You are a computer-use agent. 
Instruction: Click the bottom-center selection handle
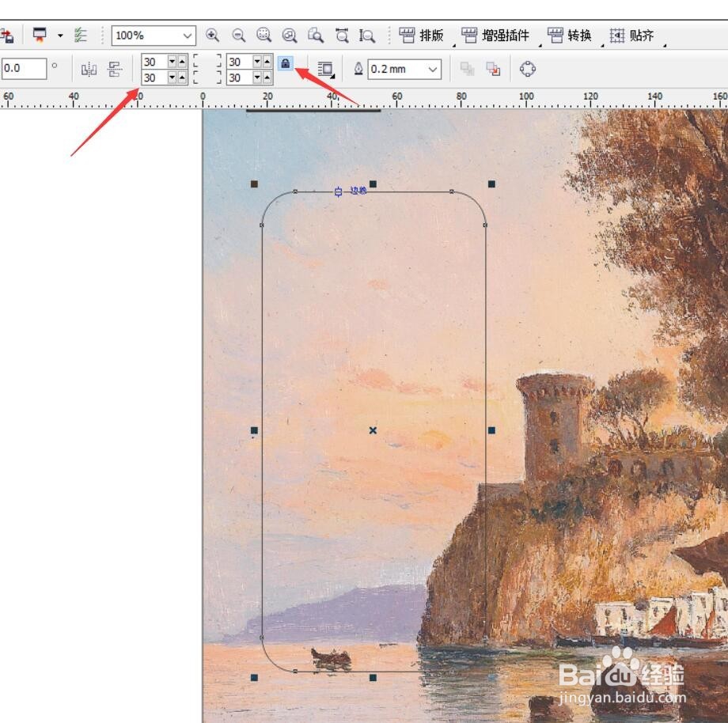click(373, 678)
